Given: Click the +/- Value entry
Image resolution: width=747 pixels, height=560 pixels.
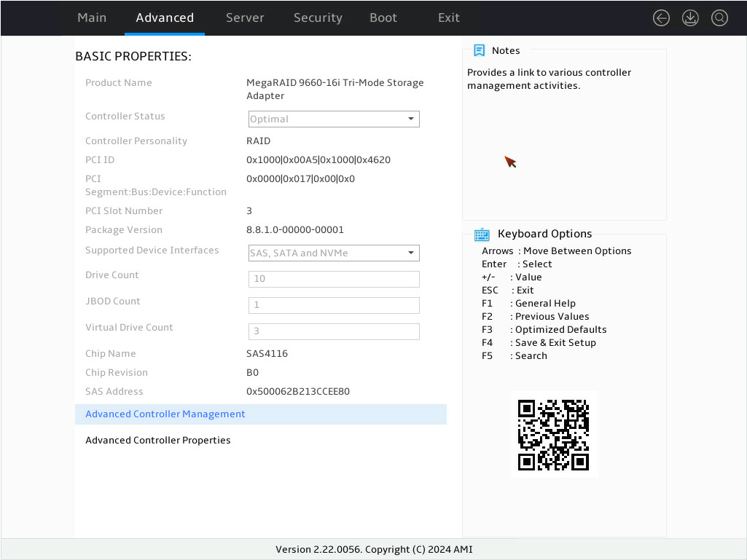Looking at the screenshot, I should pyautogui.click(x=511, y=277).
